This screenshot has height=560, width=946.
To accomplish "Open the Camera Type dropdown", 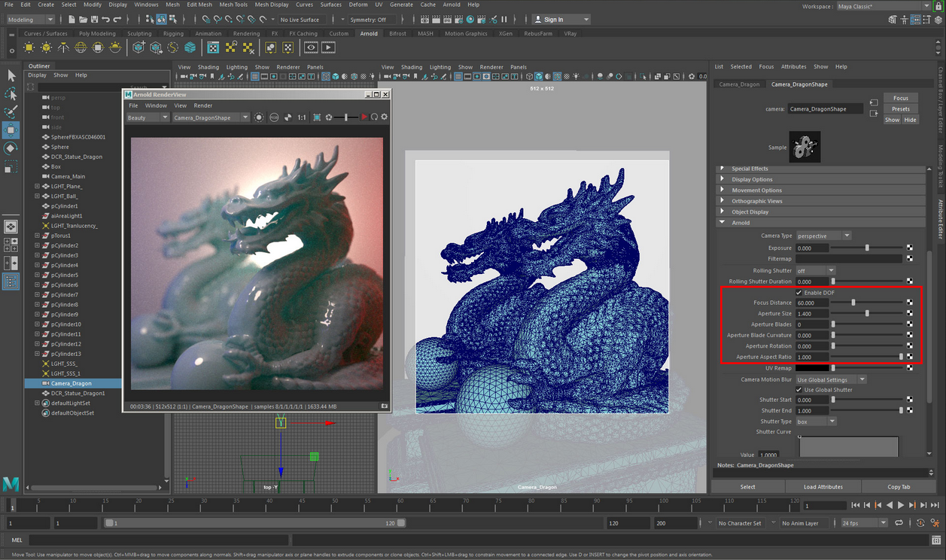I will [x=823, y=236].
